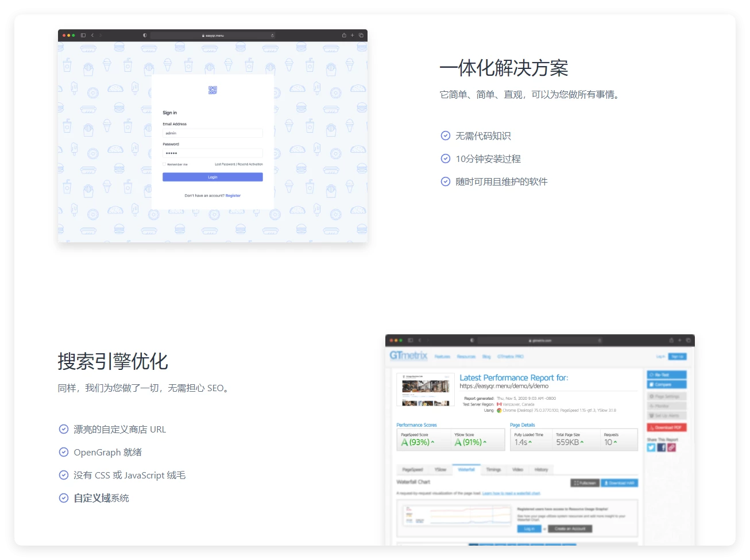Expand the PageSpeed Score details caret

pyautogui.click(x=432, y=442)
